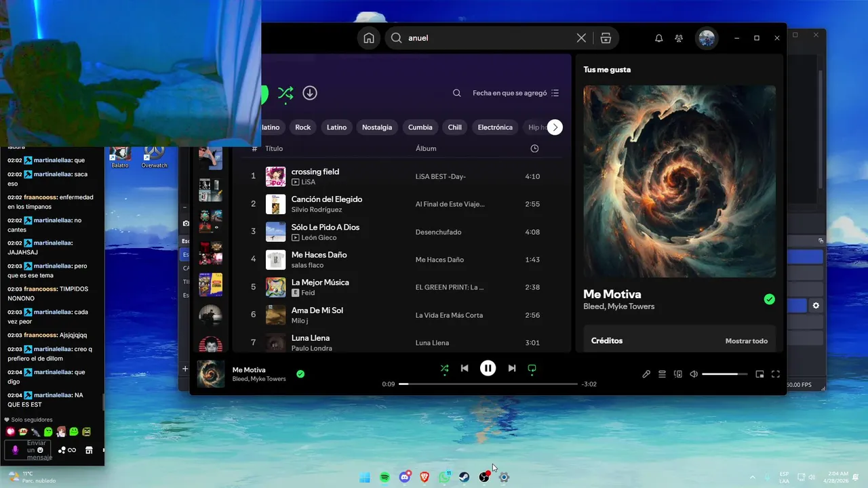
Task: Open the album link 'LiSA BEST -Day-'
Action: (441, 176)
